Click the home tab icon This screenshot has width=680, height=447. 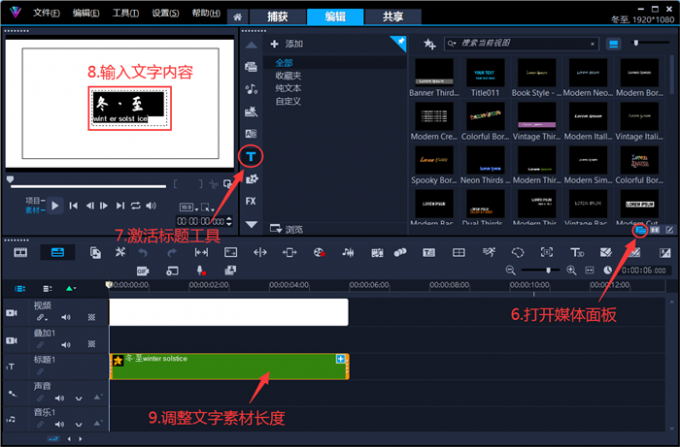tap(237, 17)
